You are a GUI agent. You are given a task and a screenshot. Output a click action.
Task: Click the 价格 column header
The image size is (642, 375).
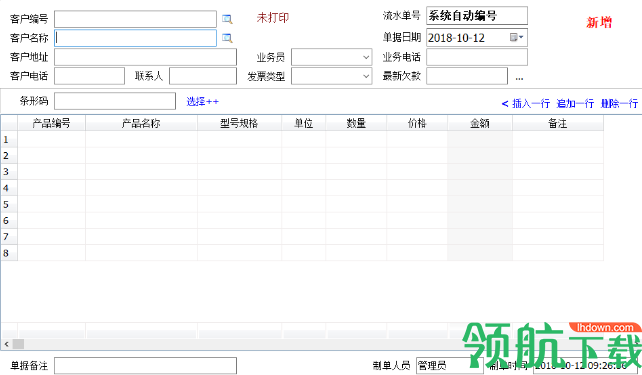(417, 123)
